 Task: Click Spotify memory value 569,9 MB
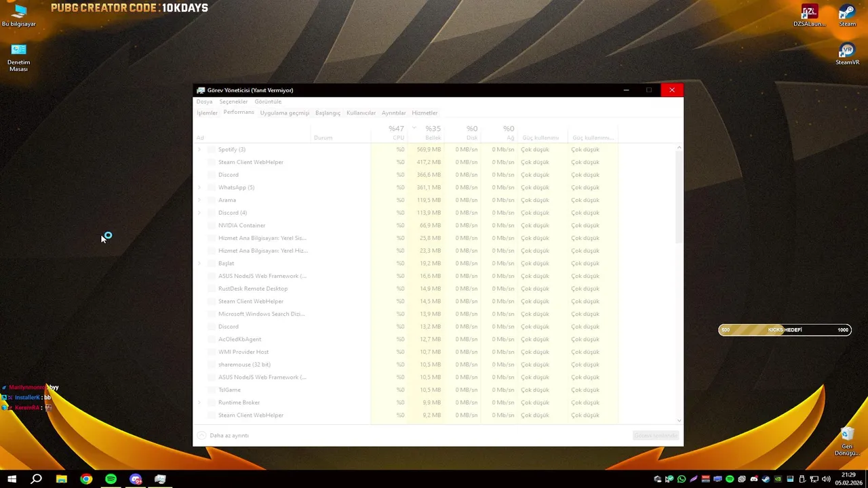click(x=429, y=149)
